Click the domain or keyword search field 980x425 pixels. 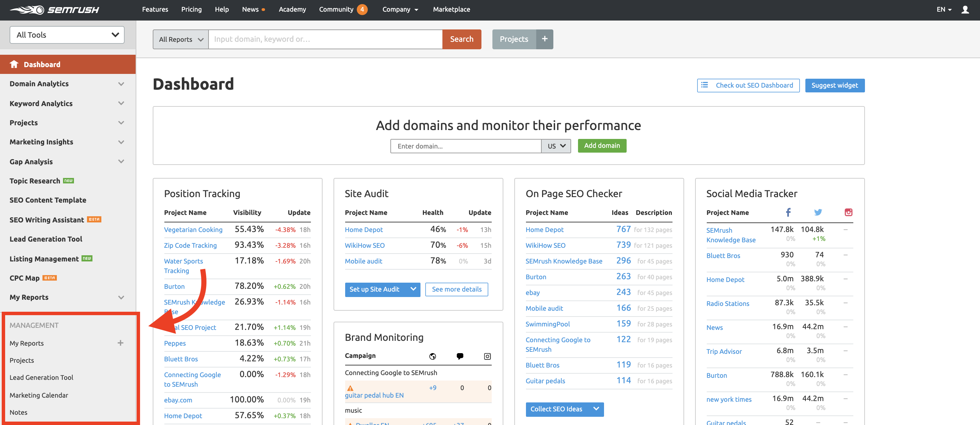coord(325,39)
